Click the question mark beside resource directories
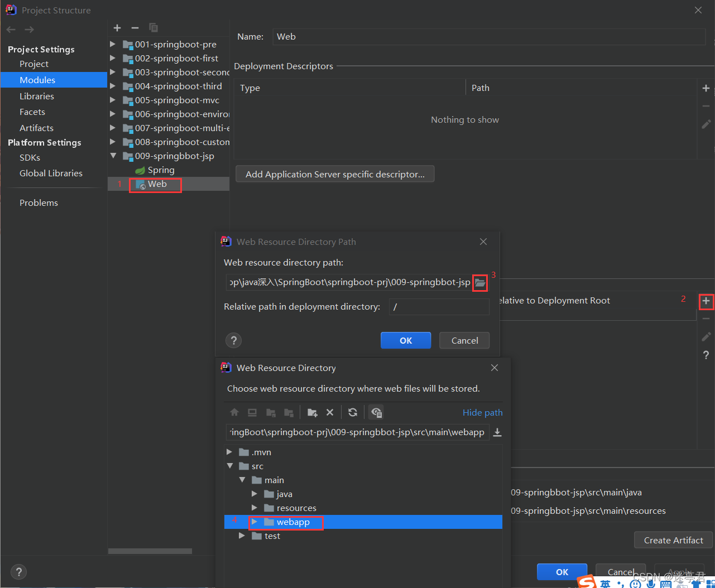 pyautogui.click(x=706, y=355)
